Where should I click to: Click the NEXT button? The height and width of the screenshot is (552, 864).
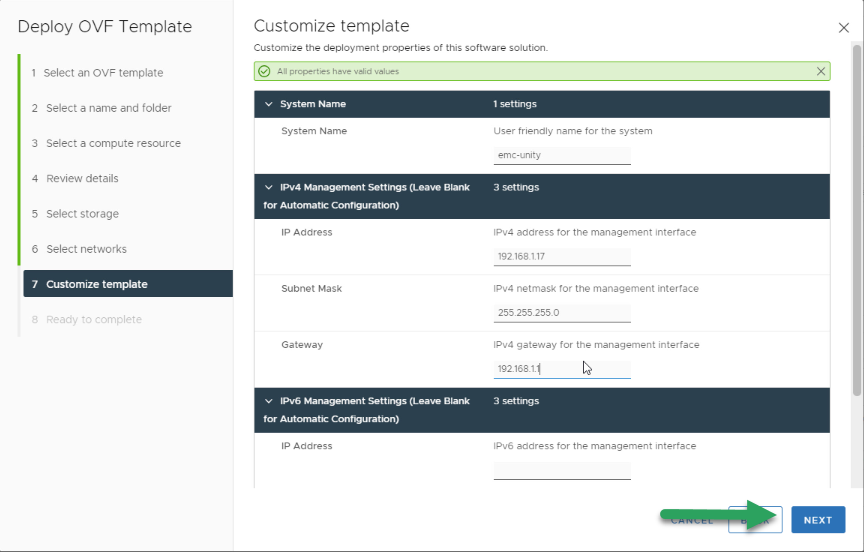click(x=818, y=519)
